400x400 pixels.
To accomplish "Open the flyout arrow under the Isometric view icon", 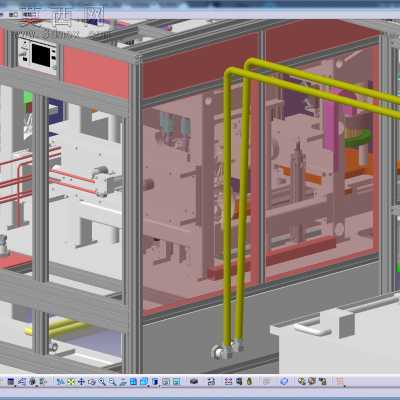I will pyautogui.click(x=148, y=386).
